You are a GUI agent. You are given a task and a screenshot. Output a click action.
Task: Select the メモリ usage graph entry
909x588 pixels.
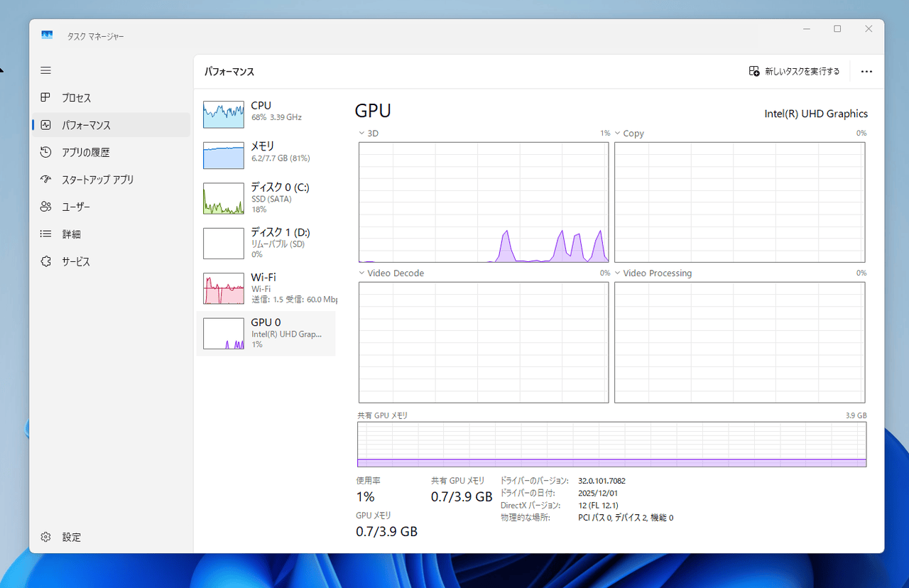266,155
